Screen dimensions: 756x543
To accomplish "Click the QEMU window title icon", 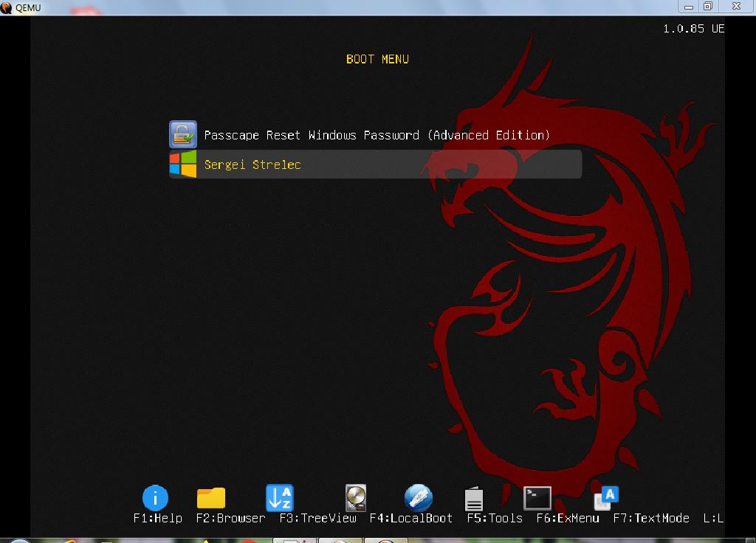I will click(x=6, y=7).
